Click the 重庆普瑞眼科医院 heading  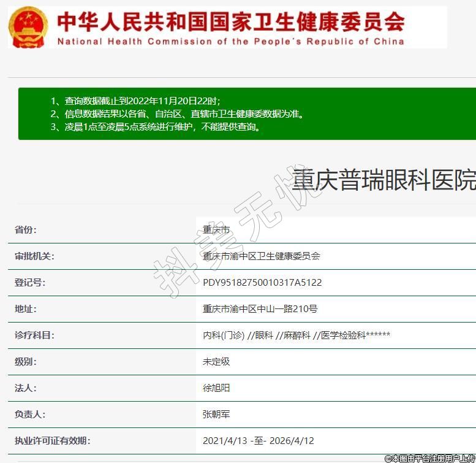point(383,181)
